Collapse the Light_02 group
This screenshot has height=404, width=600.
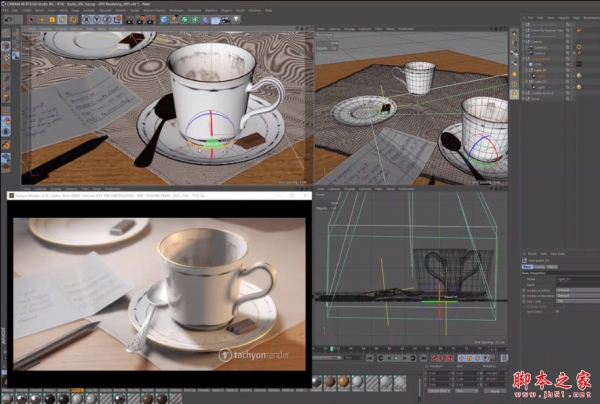pyautogui.click(x=527, y=81)
